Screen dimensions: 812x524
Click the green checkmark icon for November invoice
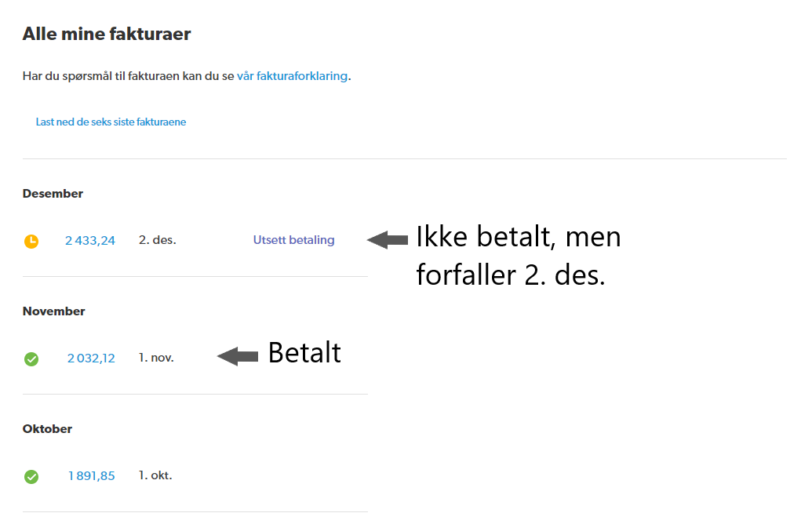(31, 359)
